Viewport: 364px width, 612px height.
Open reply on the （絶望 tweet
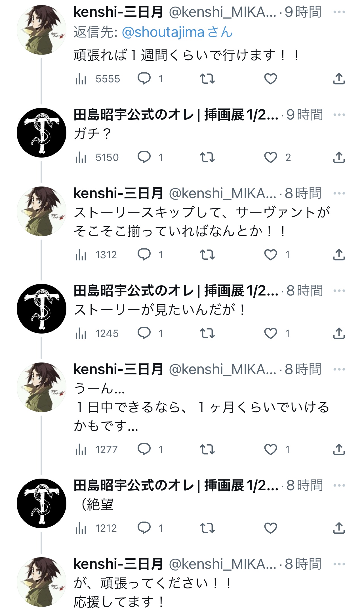144,528
